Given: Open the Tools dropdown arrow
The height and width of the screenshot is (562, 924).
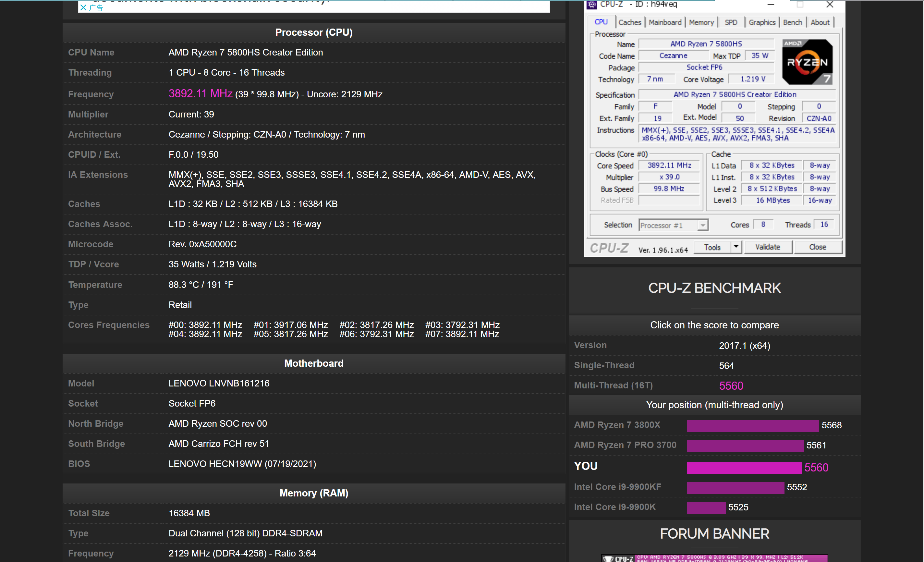Looking at the screenshot, I should tap(736, 247).
